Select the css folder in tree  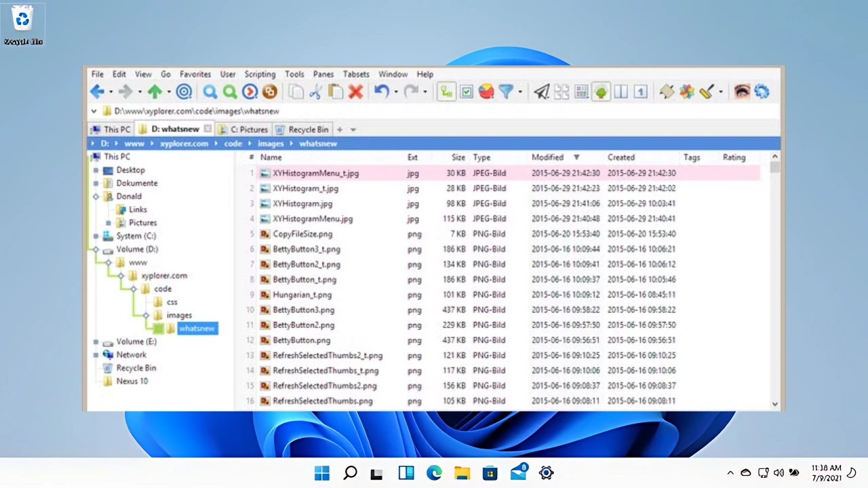pos(172,302)
